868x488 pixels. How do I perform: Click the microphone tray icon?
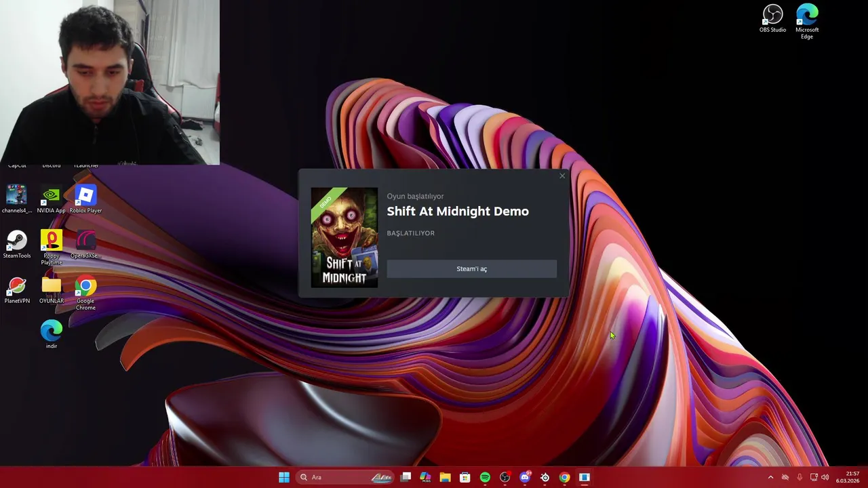(800, 477)
